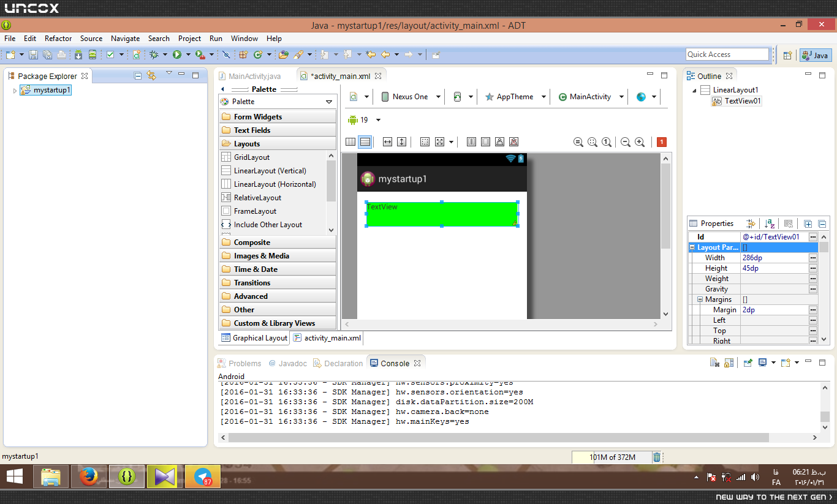Collapse all properties with the minus icon
Screen dimensions: 837x504
[x=822, y=224]
